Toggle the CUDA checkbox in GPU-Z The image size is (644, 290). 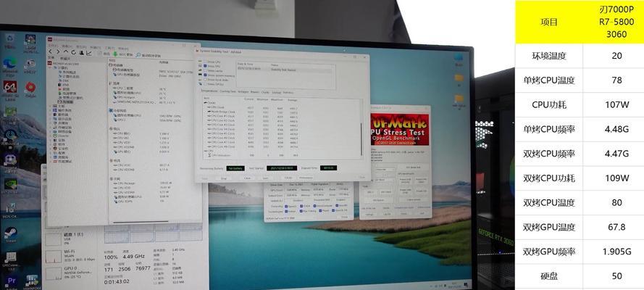click(301, 206)
